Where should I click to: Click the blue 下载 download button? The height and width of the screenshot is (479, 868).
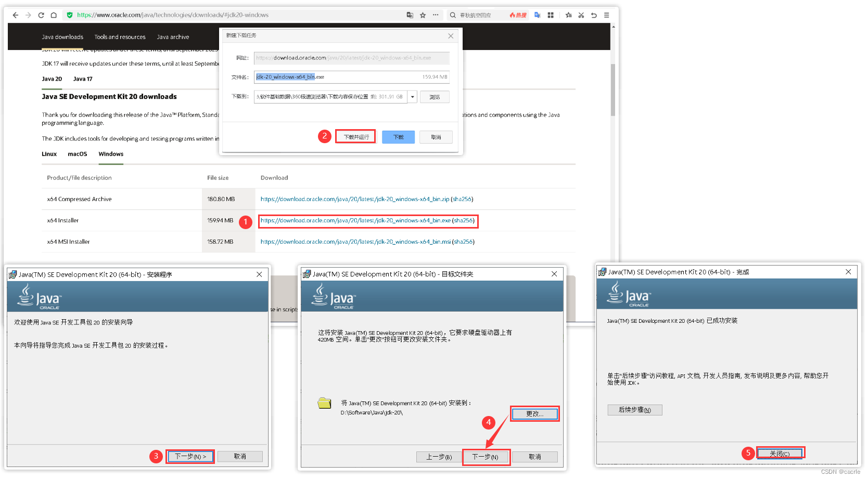(x=398, y=137)
